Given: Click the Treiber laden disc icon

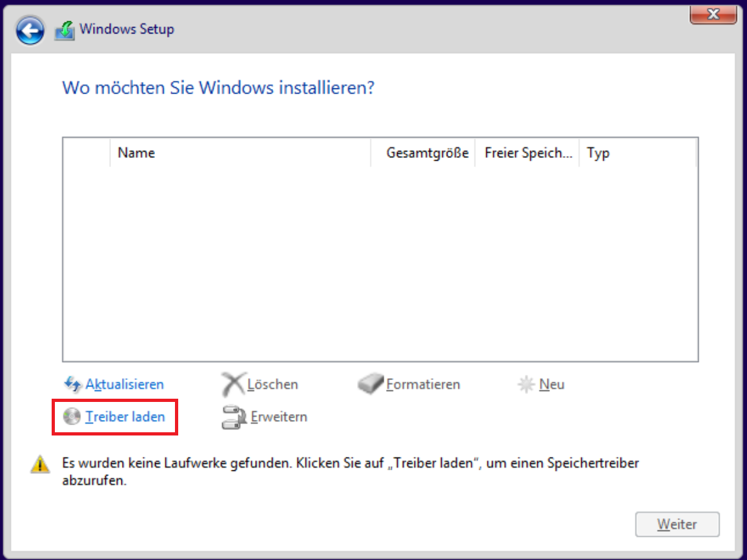Looking at the screenshot, I should click(x=72, y=417).
